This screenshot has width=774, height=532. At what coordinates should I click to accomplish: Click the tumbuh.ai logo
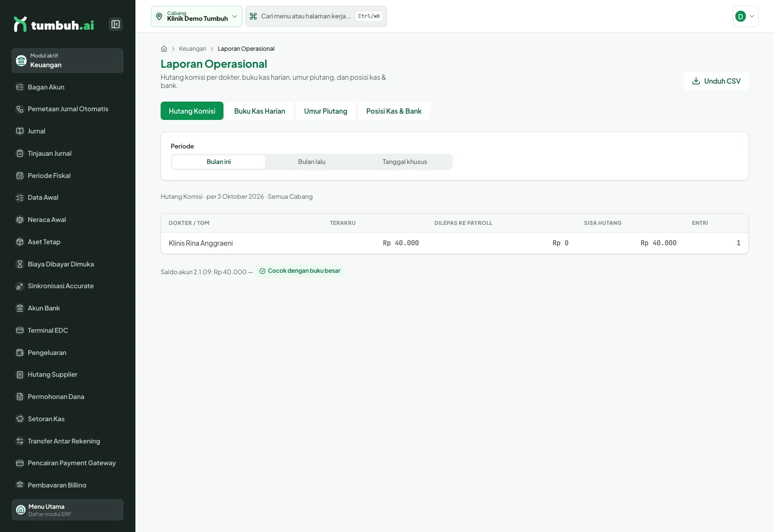coord(54,25)
